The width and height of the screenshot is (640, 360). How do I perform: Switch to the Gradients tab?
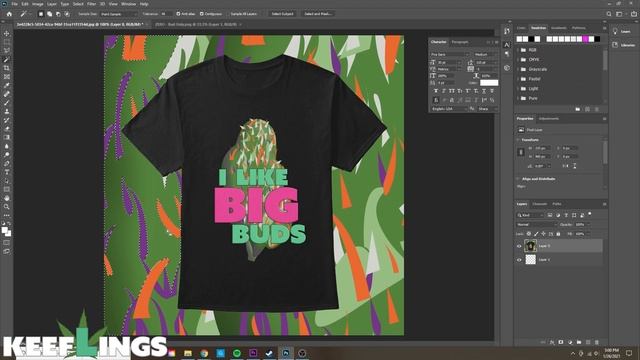tap(559, 28)
